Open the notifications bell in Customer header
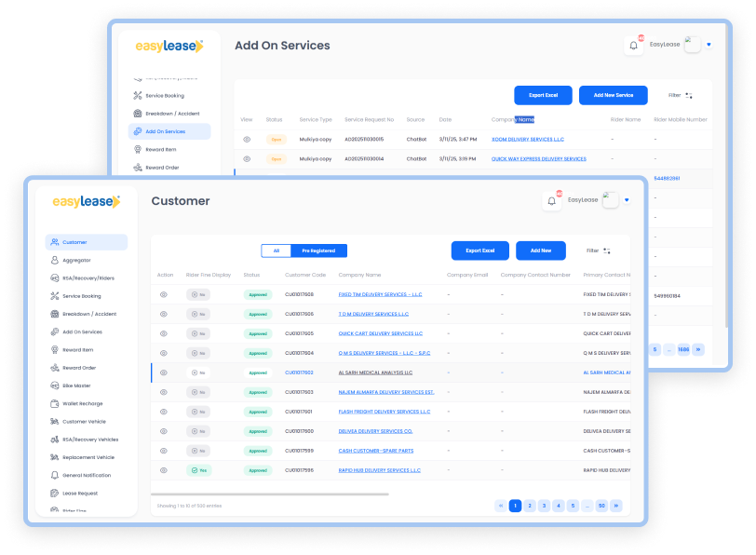Viewport: 756px width, 555px height. click(x=553, y=200)
